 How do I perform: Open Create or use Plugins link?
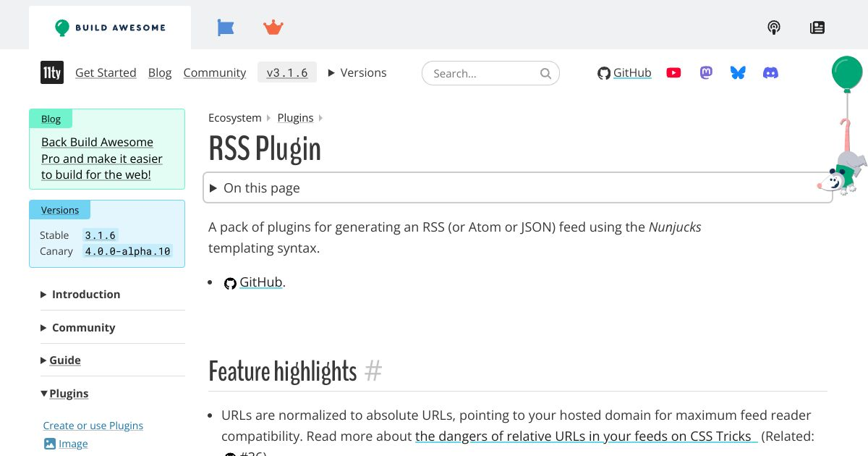(93, 426)
